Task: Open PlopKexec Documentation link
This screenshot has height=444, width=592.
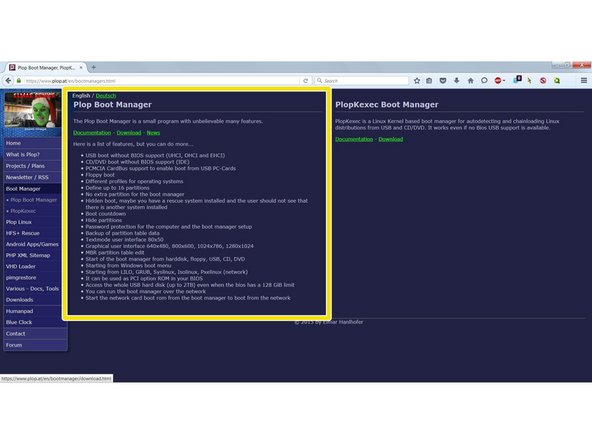Action: pyautogui.click(x=354, y=139)
